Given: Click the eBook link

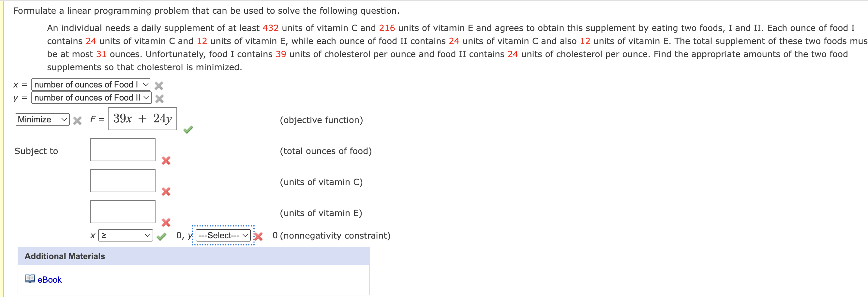Looking at the screenshot, I should (49, 279).
